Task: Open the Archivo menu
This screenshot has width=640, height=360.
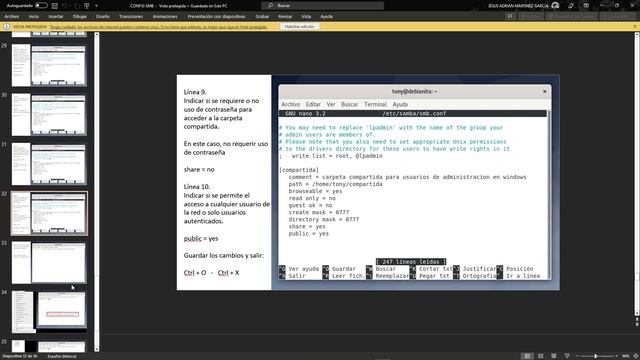Action: coord(11,17)
